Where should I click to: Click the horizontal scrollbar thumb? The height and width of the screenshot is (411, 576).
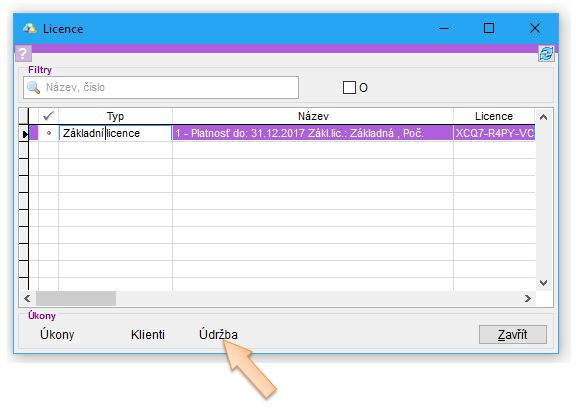[x=76, y=298]
